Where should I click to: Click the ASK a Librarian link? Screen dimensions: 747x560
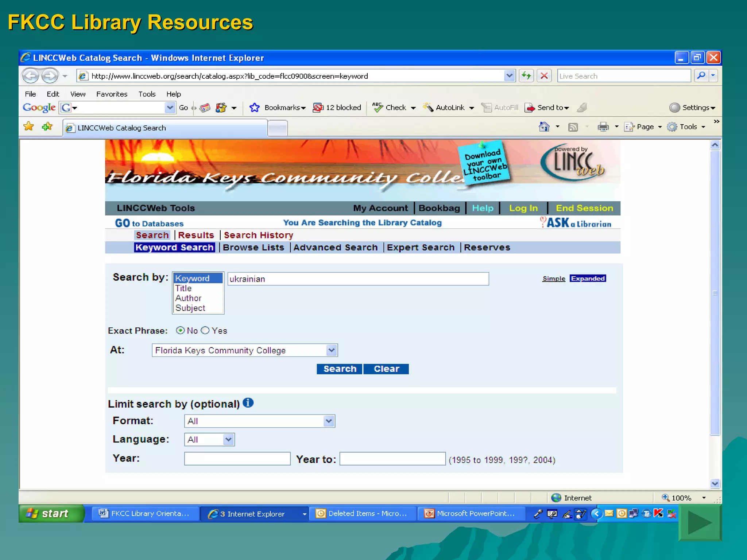pos(576,222)
